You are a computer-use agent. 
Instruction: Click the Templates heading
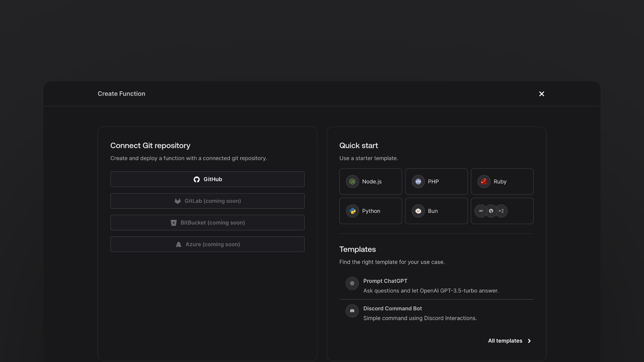pyautogui.click(x=358, y=249)
